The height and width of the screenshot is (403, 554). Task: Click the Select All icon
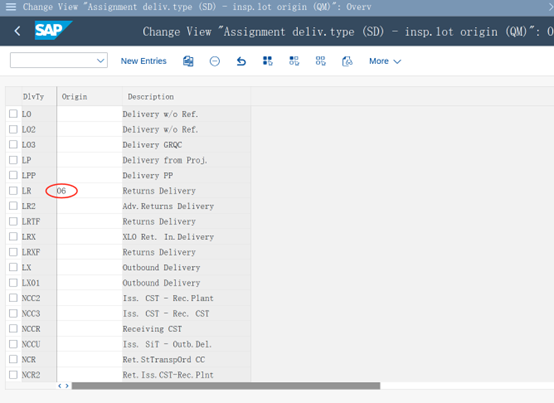[267, 61]
